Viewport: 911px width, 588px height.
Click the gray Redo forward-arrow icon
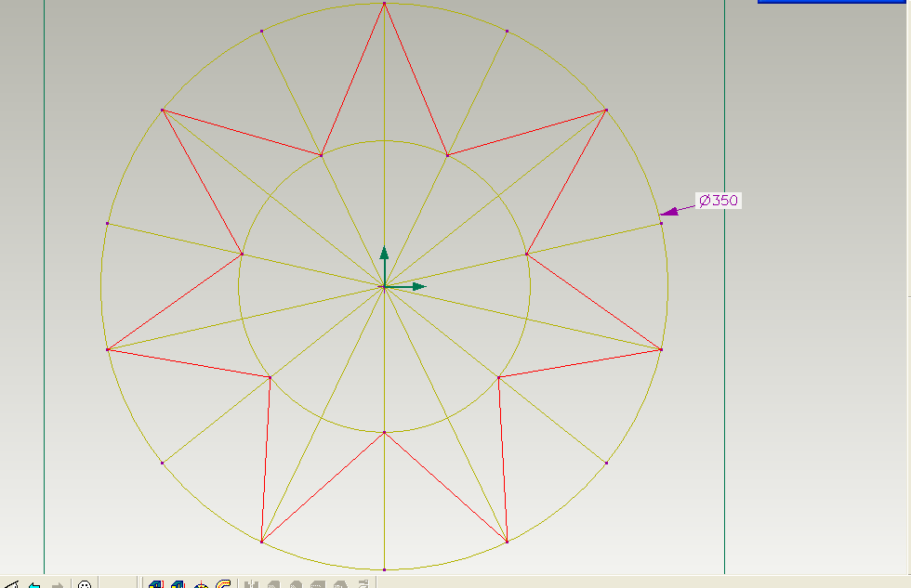[x=58, y=582]
